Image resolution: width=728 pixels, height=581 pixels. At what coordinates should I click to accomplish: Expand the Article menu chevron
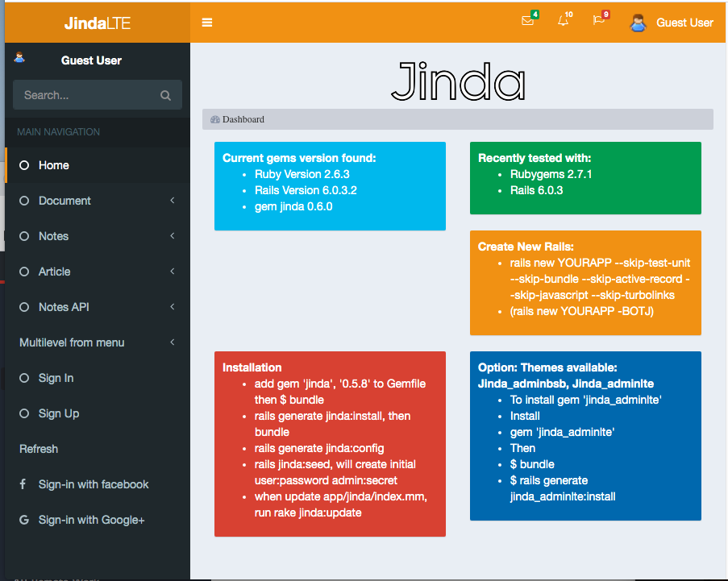173,272
